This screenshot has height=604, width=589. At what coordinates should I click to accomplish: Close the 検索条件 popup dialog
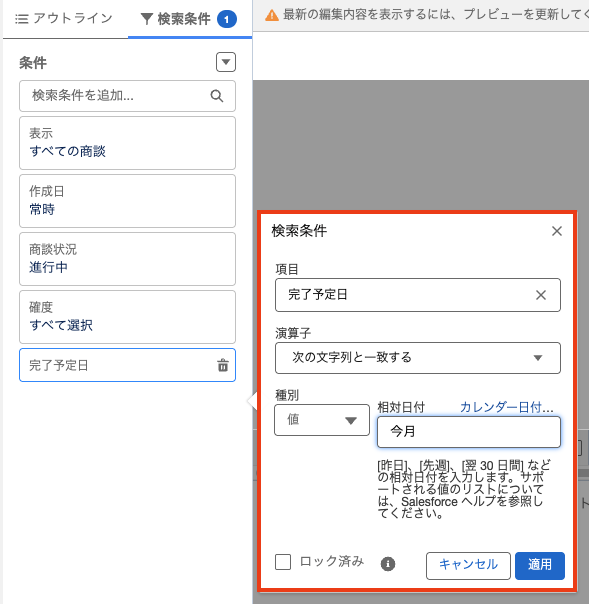pos(557,231)
